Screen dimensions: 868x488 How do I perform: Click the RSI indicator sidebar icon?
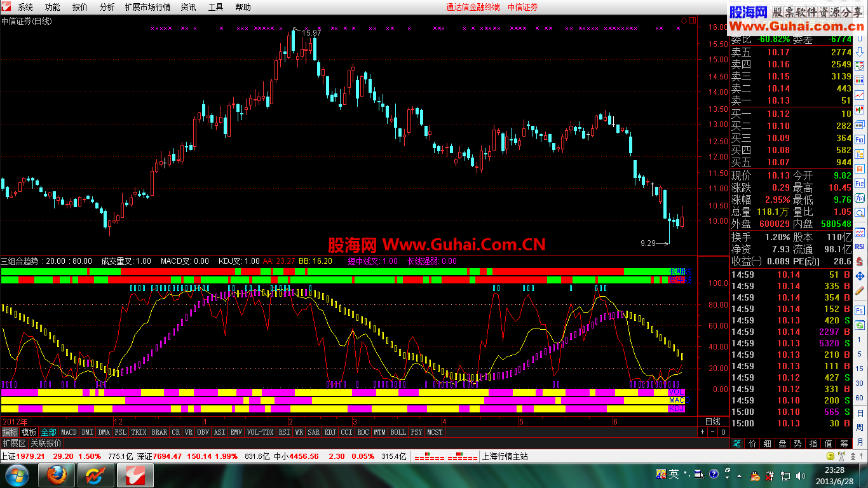[x=859, y=246]
